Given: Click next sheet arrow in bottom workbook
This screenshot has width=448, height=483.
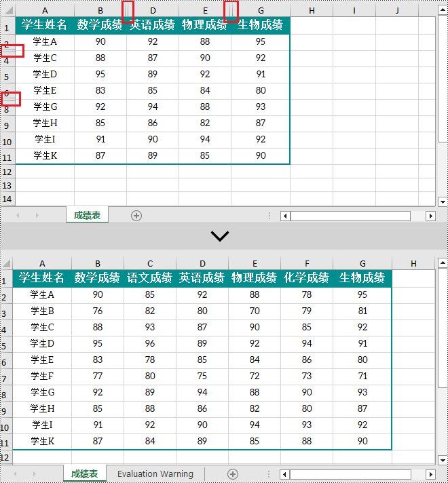Looking at the screenshot, I should click(x=34, y=474).
